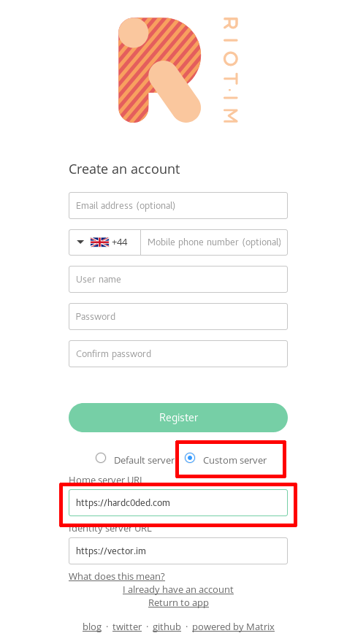This screenshot has height=644, width=355.
Task: Open the github footer link
Action: (167, 626)
